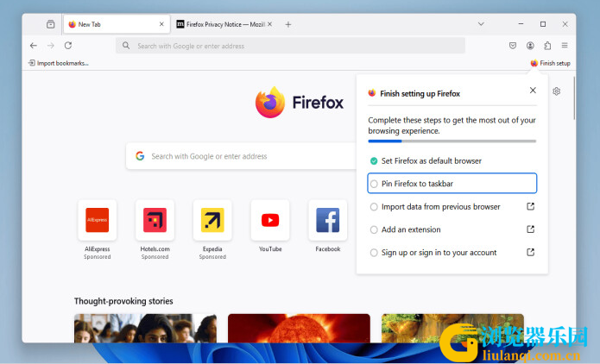
Task: Click the Google search box on page
Action: tap(241, 156)
